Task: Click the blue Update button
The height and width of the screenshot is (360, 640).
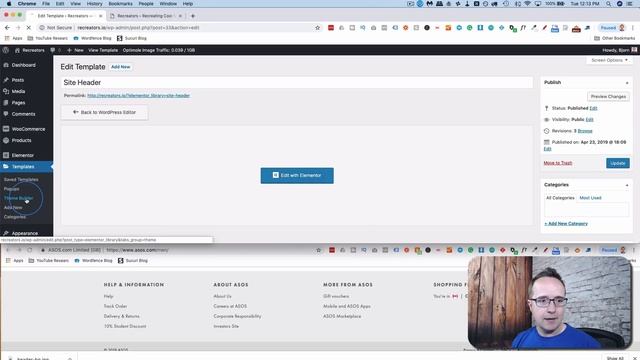Action: click(x=618, y=163)
